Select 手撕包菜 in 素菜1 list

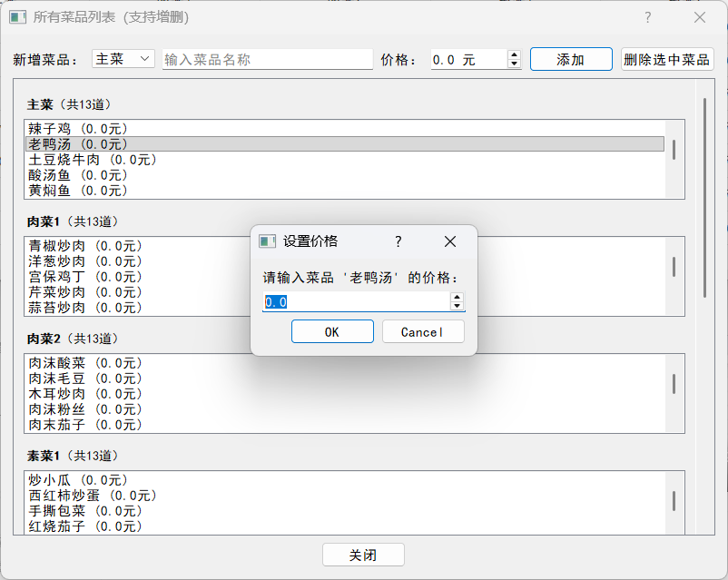84,511
